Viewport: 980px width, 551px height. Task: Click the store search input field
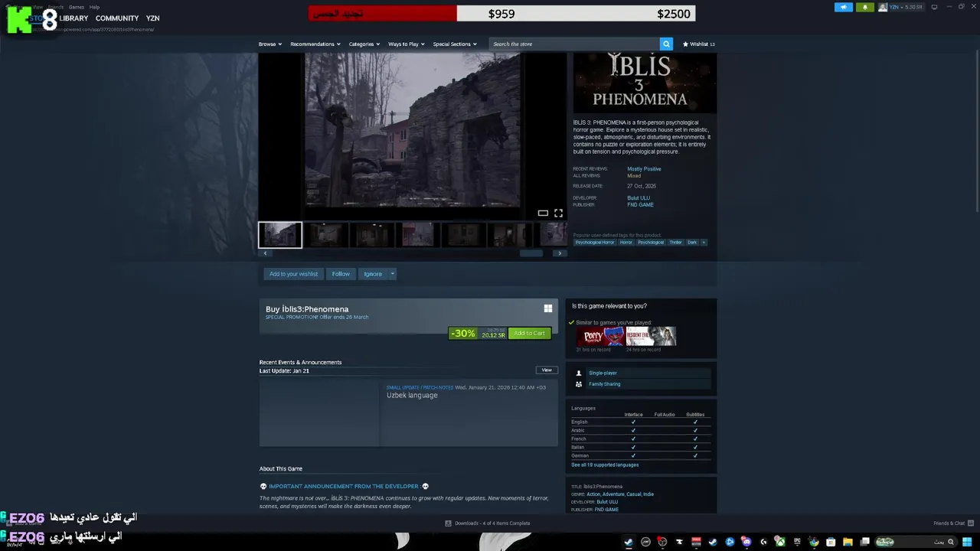pos(574,44)
